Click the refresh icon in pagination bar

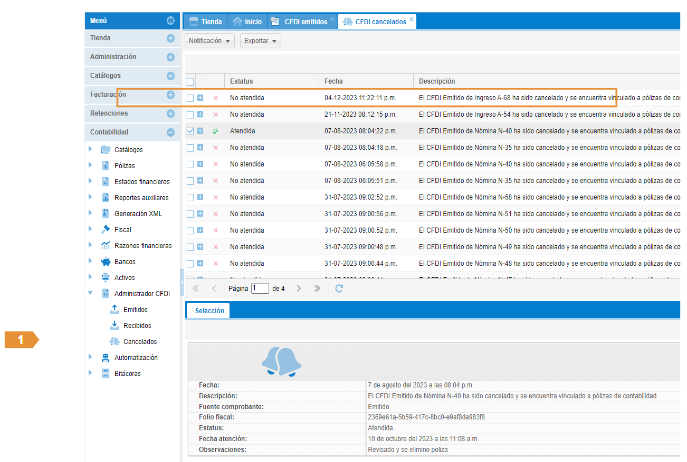[x=339, y=288]
